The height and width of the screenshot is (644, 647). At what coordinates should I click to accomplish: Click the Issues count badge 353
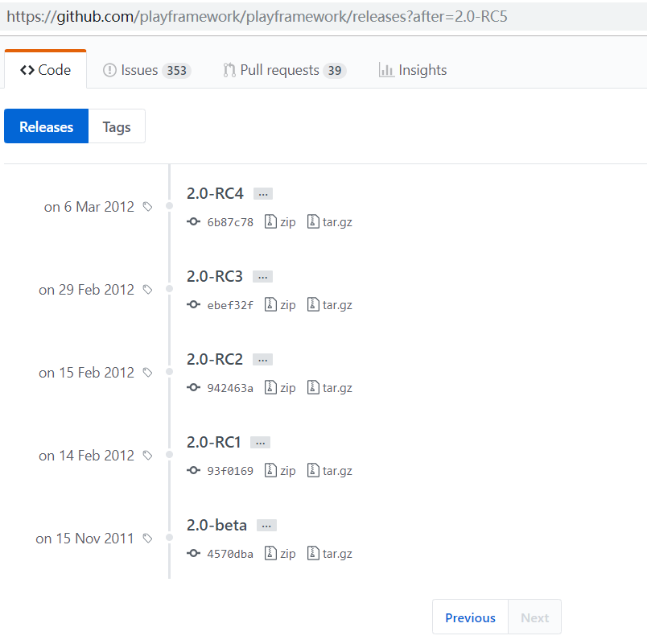coord(176,71)
